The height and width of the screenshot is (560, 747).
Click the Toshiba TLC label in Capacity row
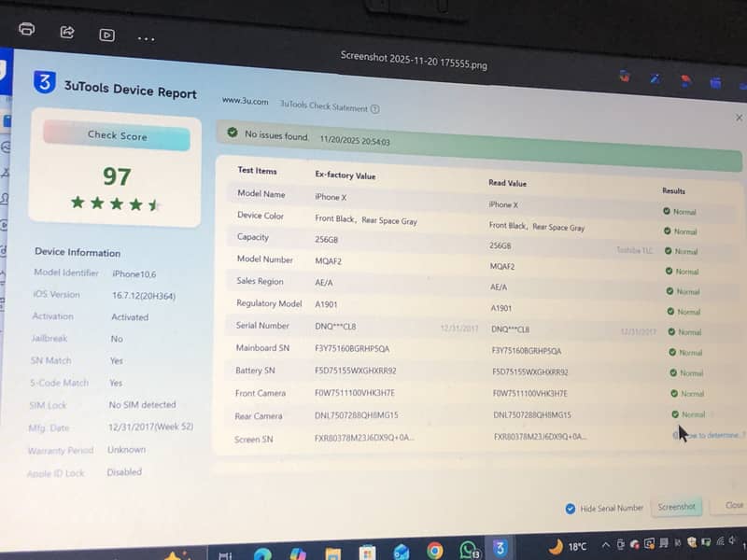(635, 250)
